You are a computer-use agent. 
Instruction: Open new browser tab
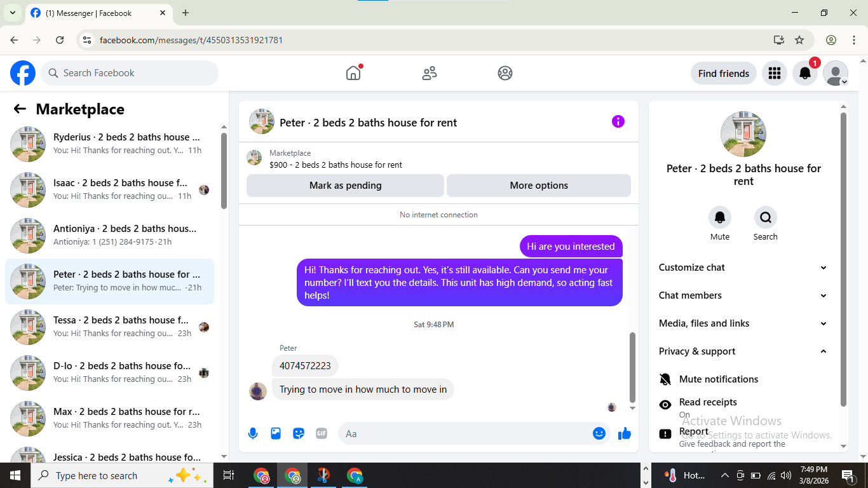click(x=186, y=13)
